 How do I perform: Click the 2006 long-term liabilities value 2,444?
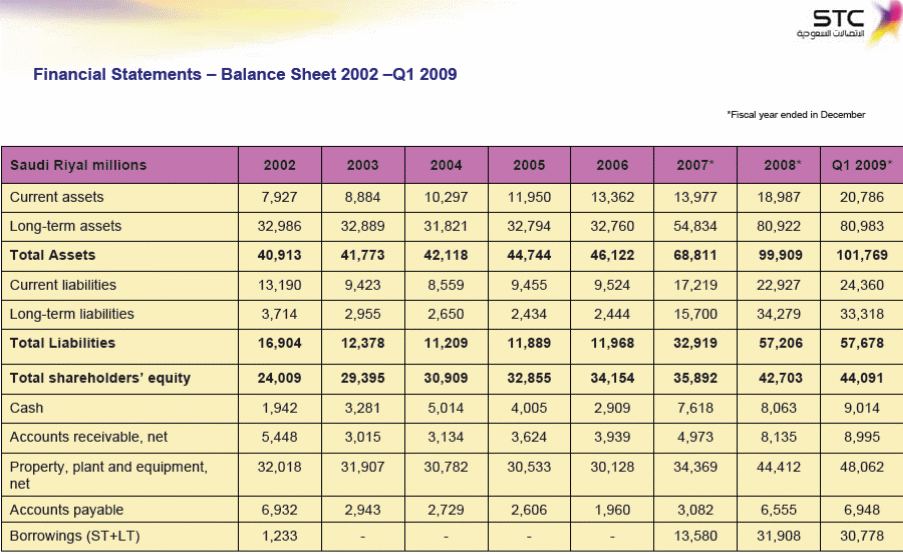tap(612, 314)
